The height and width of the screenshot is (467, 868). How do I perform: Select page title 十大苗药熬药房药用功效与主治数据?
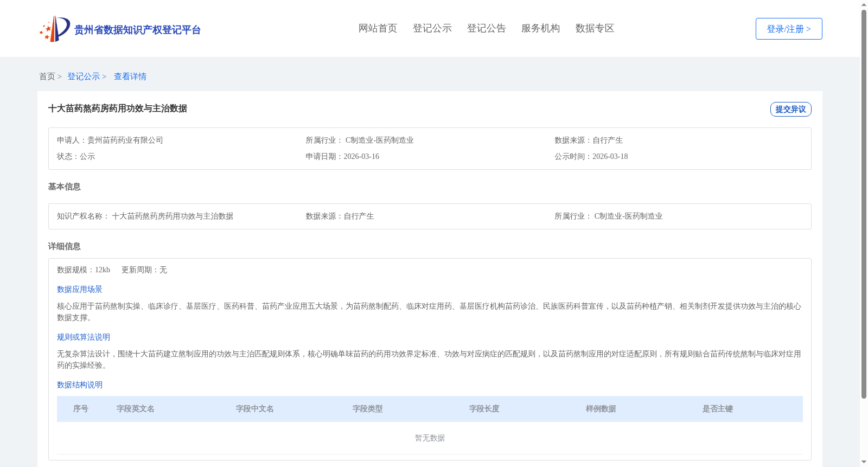click(118, 108)
